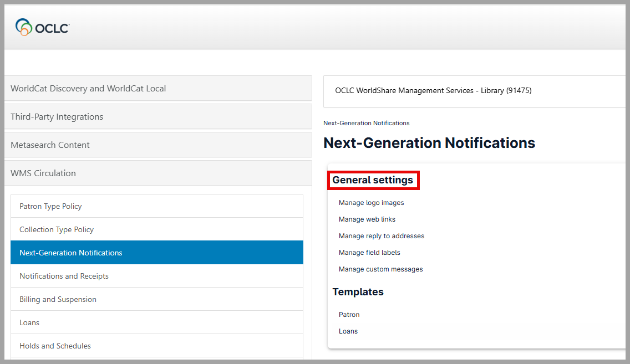Open Patron templates link
The height and width of the screenshot is (364, 630).
tap(349, 315)
